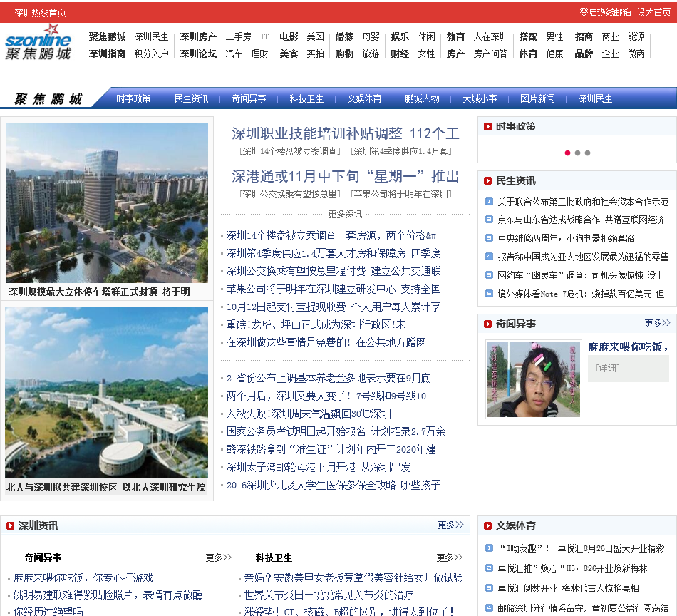Click number 2 badge beside 卓悦汇推 headline
Viewport: 677px width, 616px height.
(x=489, y=568)
